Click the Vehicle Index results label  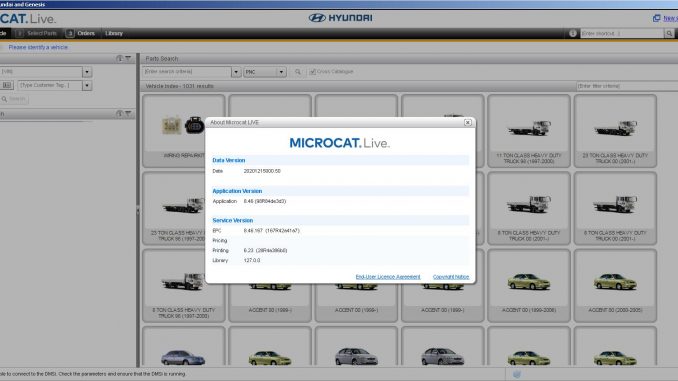(x=179, y=86)
